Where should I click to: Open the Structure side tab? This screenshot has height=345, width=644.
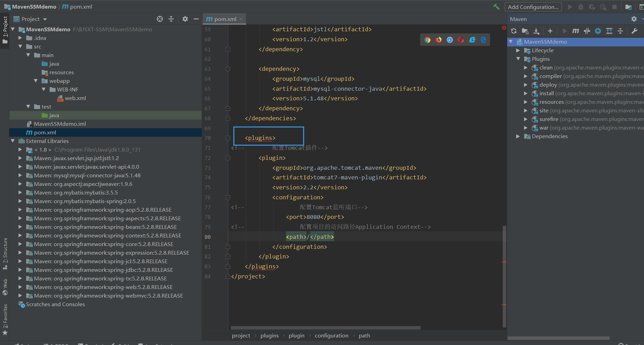click(x=5, y=253)
